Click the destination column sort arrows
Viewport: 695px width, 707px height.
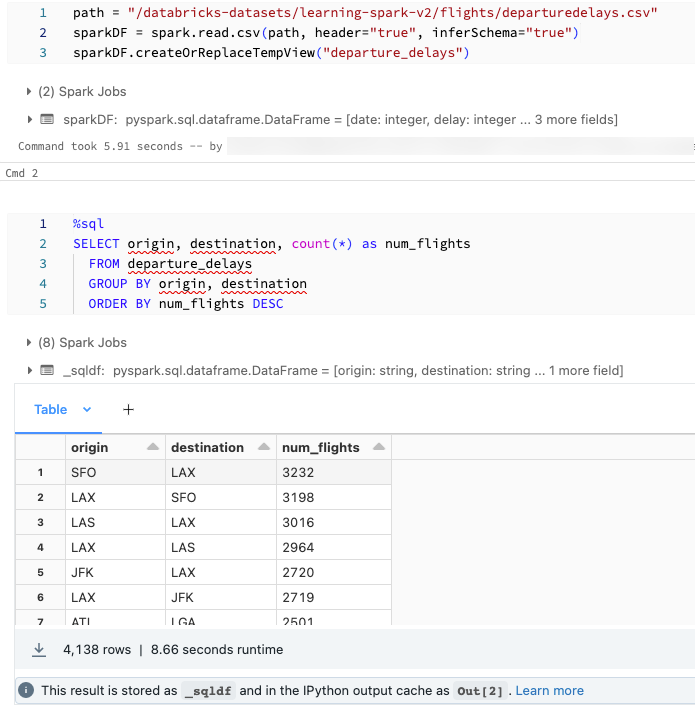pos(265,447)
